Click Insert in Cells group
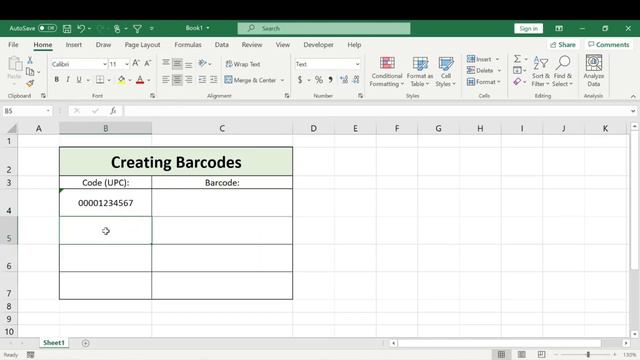The height and width of the screenshot is (360, 640). [479, 59]
